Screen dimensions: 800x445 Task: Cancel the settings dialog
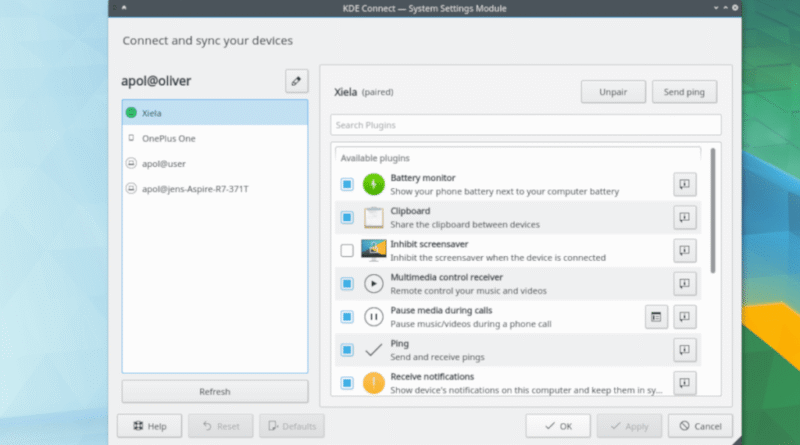pos(701,426)
